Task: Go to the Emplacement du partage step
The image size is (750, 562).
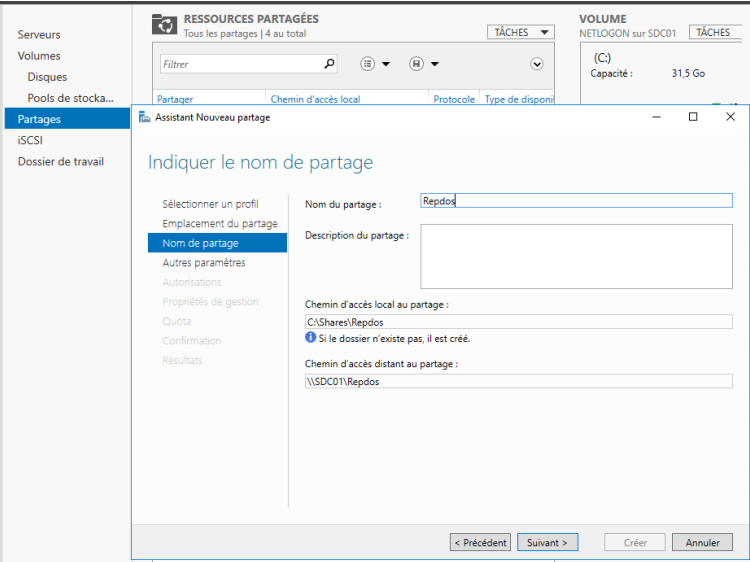Action: (220, 223)
